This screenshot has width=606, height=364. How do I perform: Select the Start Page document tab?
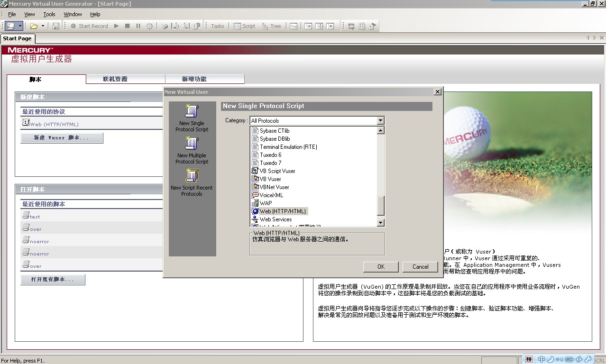click(18, 38)
